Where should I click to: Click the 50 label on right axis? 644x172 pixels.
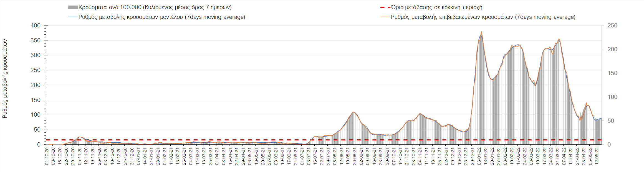click(610, 121)
